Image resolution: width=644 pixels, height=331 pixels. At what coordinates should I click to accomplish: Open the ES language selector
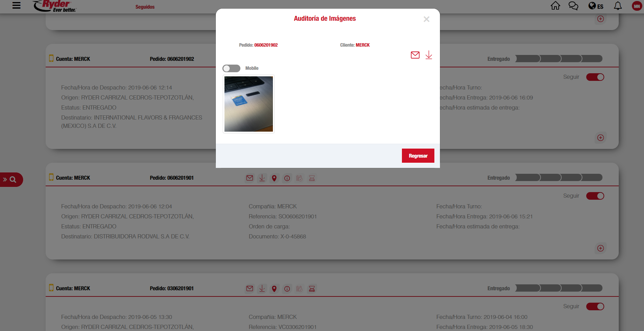(x=596, y=6)
